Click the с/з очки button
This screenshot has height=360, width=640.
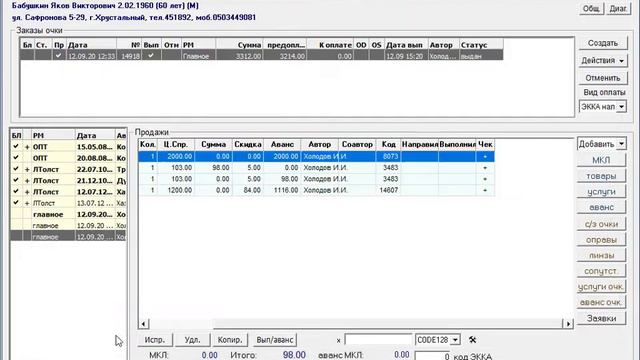(x=602, y=224)
